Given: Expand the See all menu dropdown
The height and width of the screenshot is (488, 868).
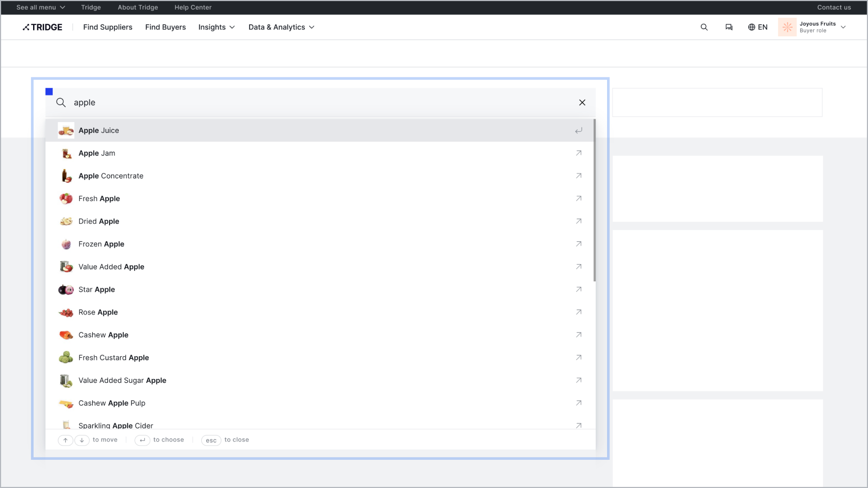Looking at the screenshot, I should click(x=41, y=8).
